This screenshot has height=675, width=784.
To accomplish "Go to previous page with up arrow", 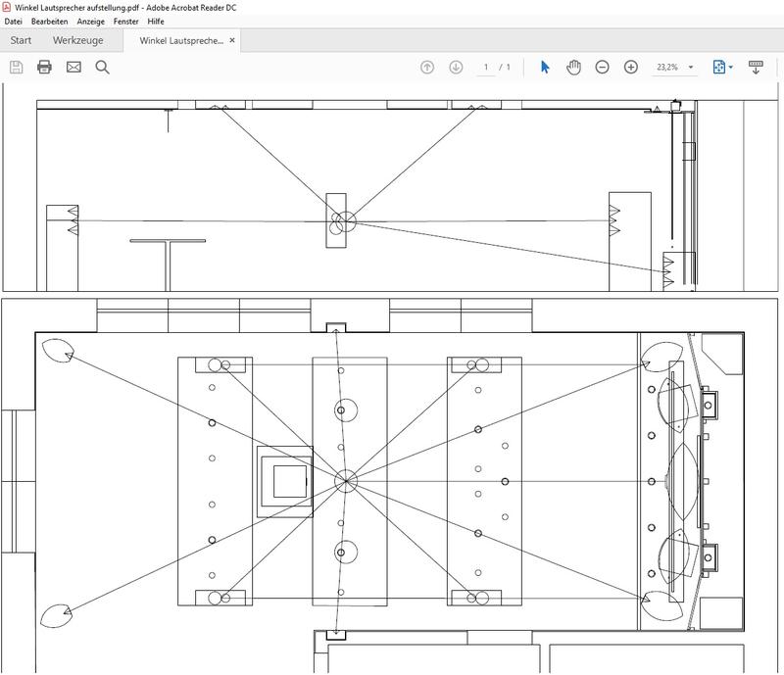I will tap(427, 67).
